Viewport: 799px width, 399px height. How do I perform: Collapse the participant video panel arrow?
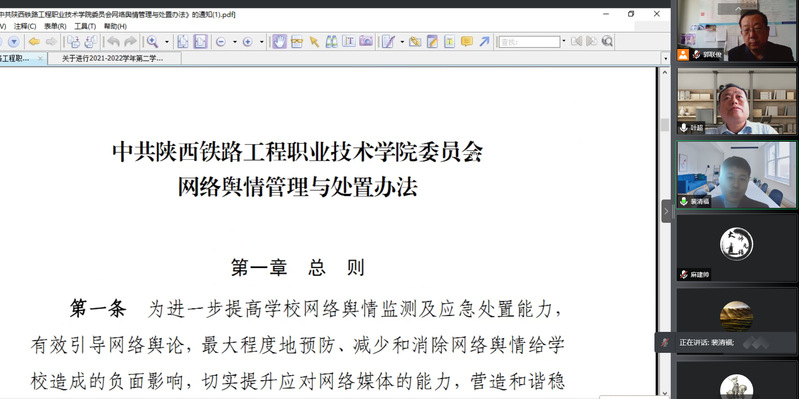click(666, 211)
